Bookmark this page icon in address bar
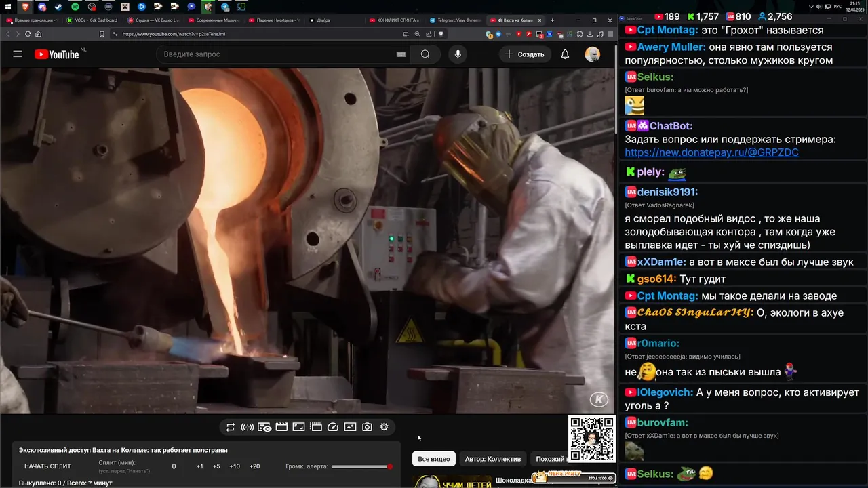 [x=102, y=34]
